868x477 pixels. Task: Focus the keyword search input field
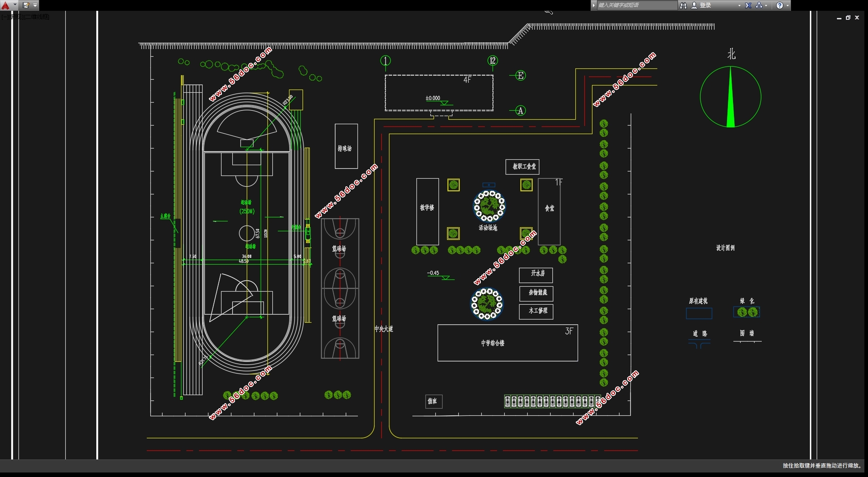(x=637, y=5)
